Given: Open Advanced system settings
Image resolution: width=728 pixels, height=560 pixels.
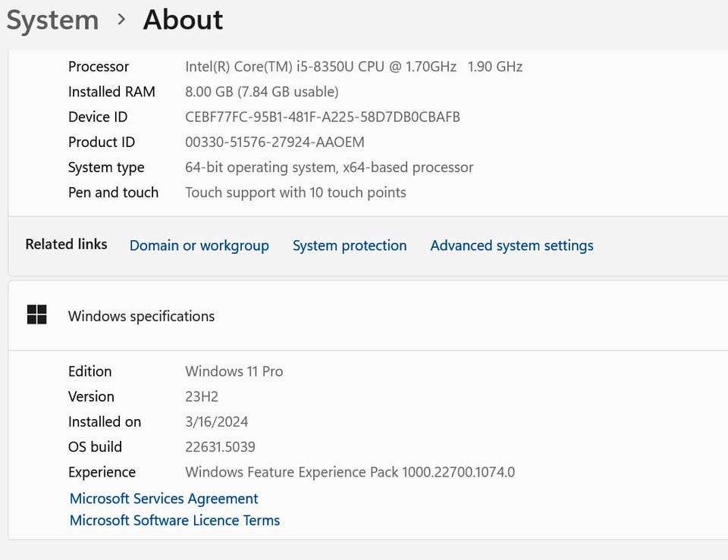Looking at the screenshot, I should [x=512, y=246].
